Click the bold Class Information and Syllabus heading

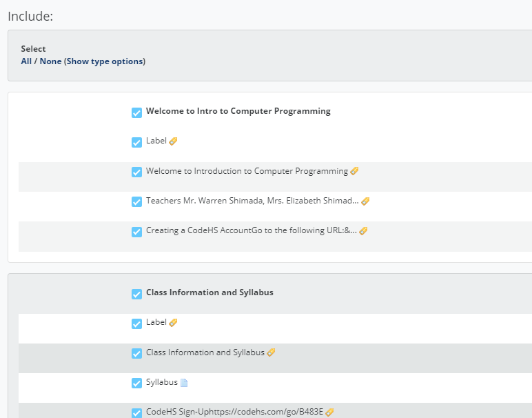coord(209,292)
